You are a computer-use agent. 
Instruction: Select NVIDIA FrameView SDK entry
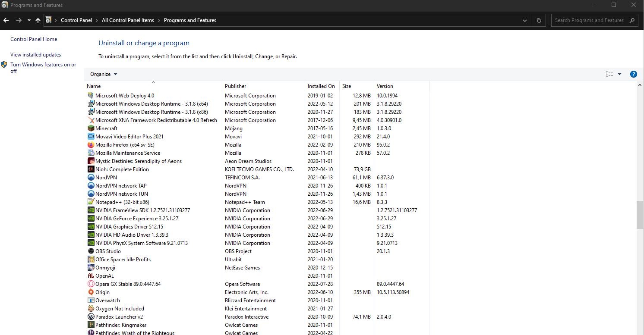[x=258, y=210]
